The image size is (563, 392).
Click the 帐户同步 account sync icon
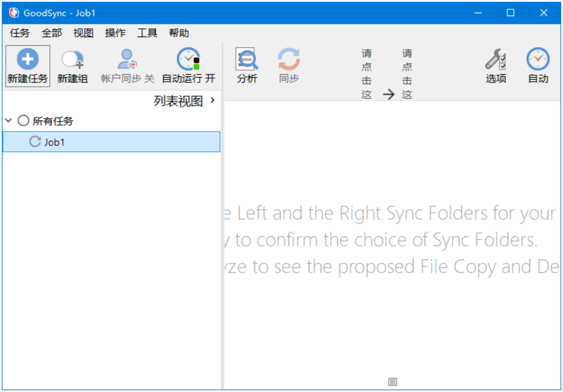[127, 59]
